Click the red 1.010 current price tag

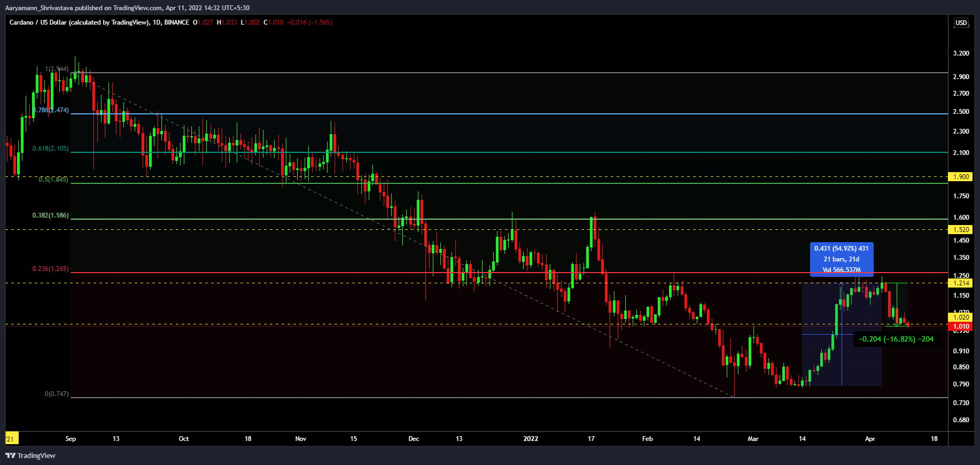click(x=960, y=327)
